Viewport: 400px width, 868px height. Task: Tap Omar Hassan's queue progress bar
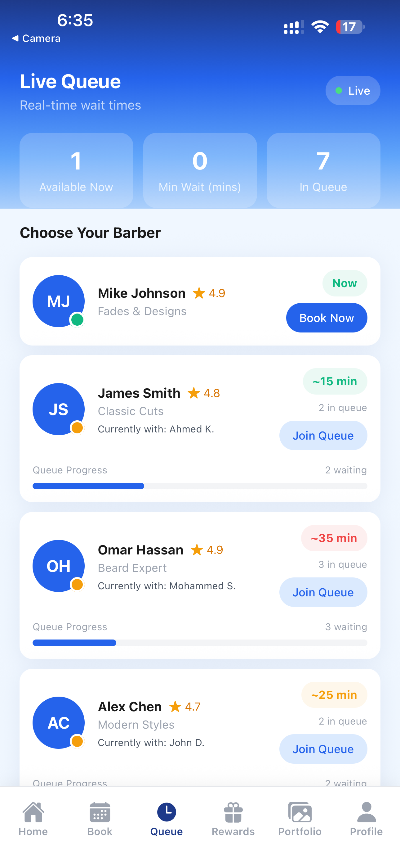200,643
